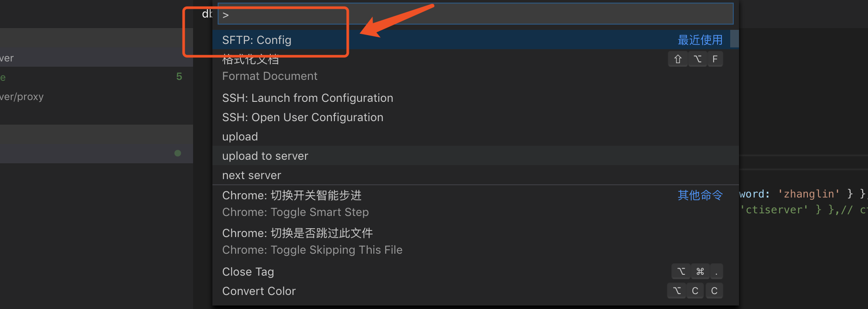Click the Command key badge beside Close Tag

pyautogui.click(x=700, y=271)
